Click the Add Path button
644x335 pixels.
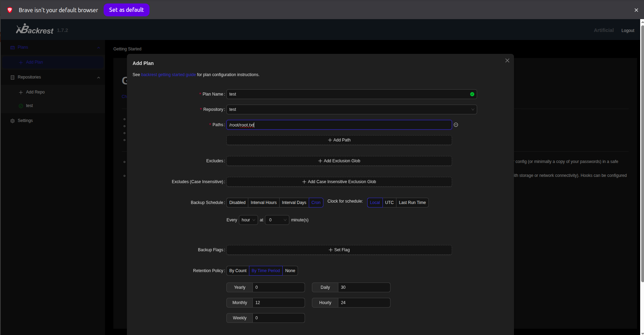click(x=339, y=140)
